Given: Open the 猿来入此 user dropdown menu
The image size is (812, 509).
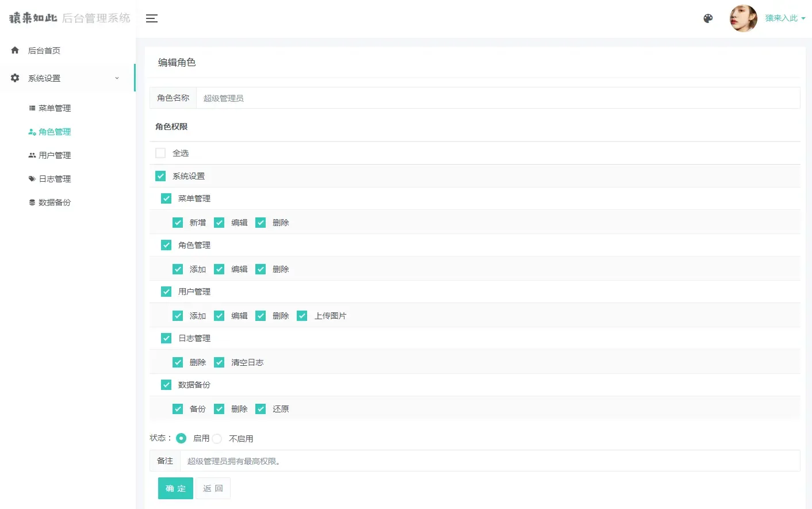Looking at the screenshot, I should click(784, 18).
